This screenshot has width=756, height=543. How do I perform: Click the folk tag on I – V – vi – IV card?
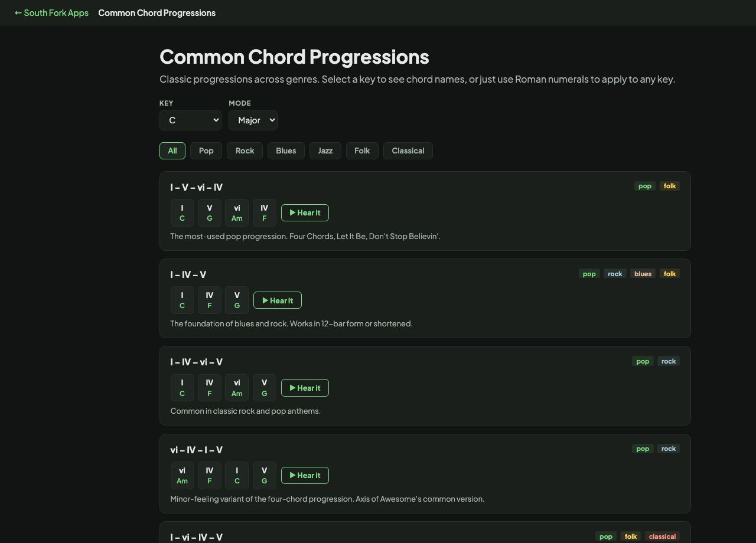[670, 186]
